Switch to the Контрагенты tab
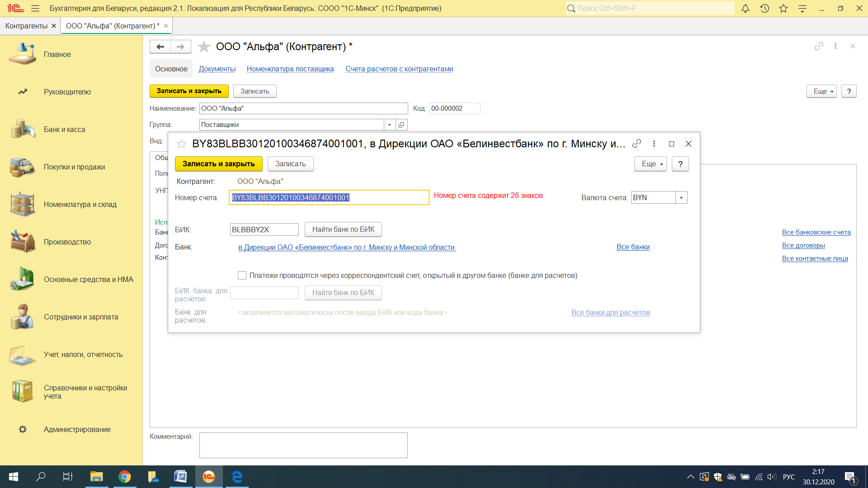This screenshot has height=488, width=868. click(26, 26)
